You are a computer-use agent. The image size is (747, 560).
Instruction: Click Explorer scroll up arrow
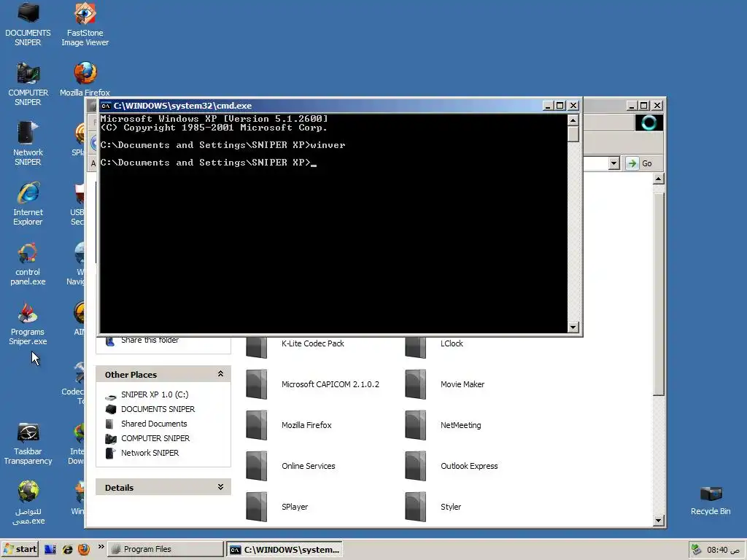[x=659, y=179]
